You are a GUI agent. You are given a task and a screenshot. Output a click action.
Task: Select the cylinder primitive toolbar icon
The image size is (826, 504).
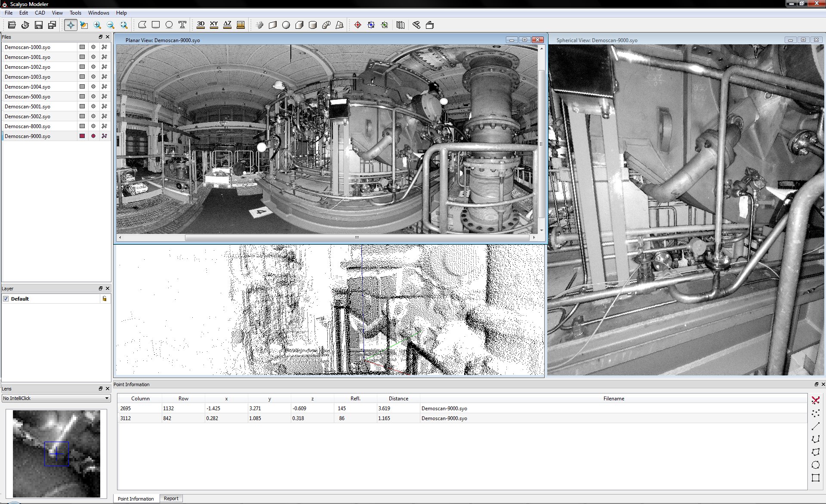(313, 25)
